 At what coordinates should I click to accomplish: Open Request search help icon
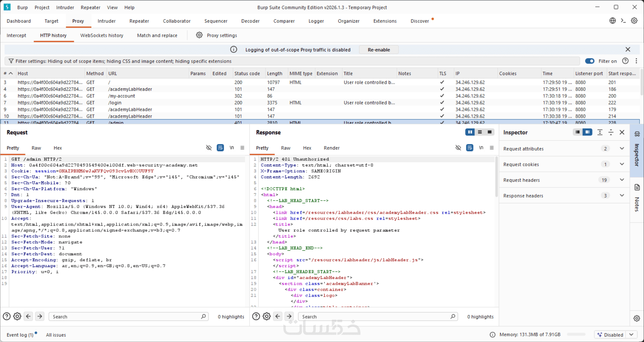7,316
